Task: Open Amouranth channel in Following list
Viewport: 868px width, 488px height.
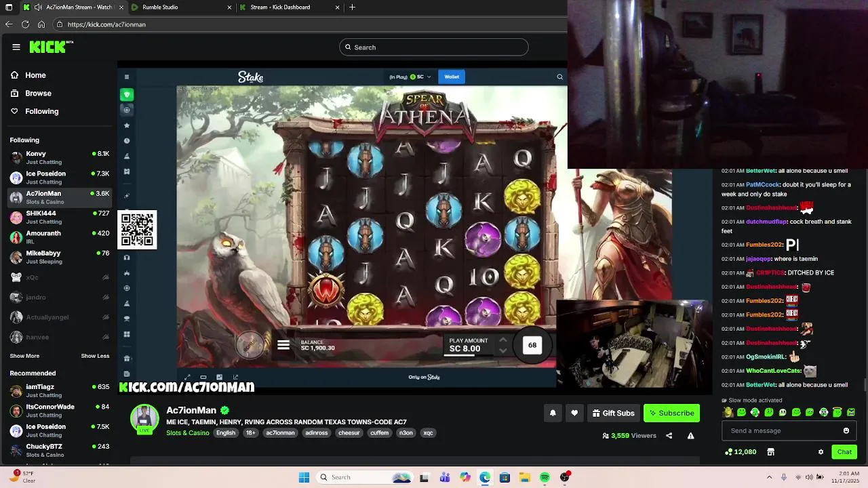Action: tap(60, 237)
